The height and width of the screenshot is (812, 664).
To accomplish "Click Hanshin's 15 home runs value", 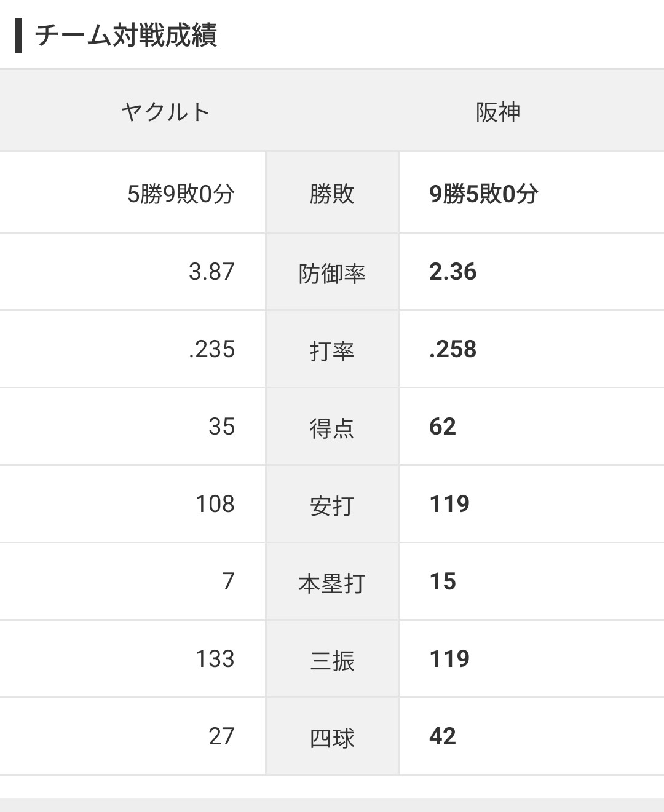I will click(443, 581).
